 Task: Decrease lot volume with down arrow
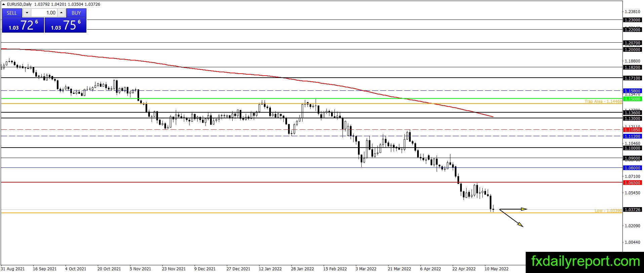(27, 13)
